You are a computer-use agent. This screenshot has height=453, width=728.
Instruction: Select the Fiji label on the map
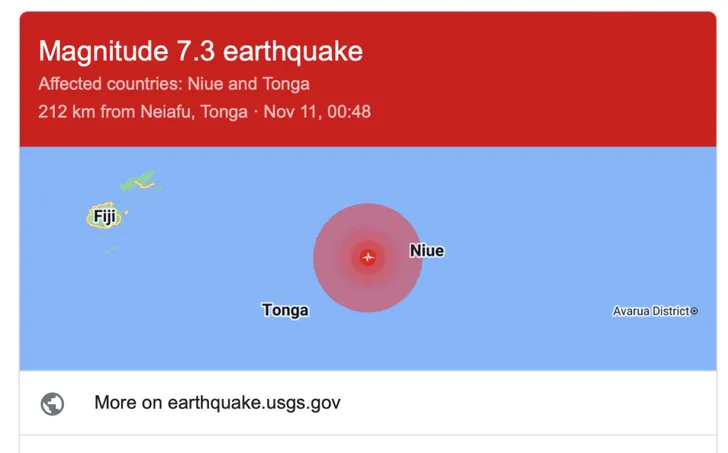[104, 216]
